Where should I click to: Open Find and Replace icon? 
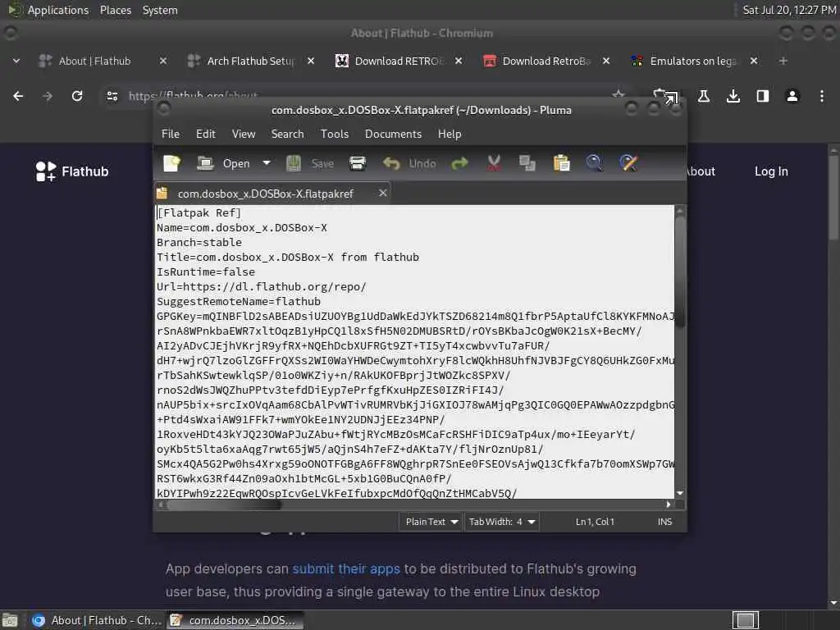point(628,163)
